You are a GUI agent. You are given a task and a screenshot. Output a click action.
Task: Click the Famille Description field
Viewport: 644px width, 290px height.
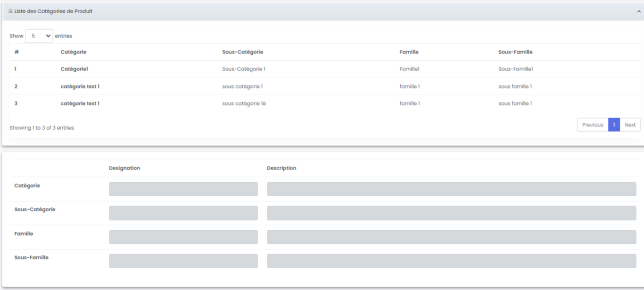click(x=451, y=237)
